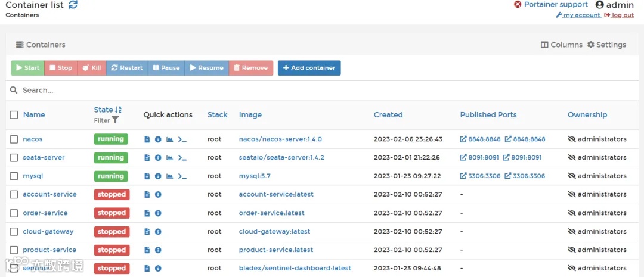644x277 pixels.
Task: Open console icon for nacos
Action: 182,139
